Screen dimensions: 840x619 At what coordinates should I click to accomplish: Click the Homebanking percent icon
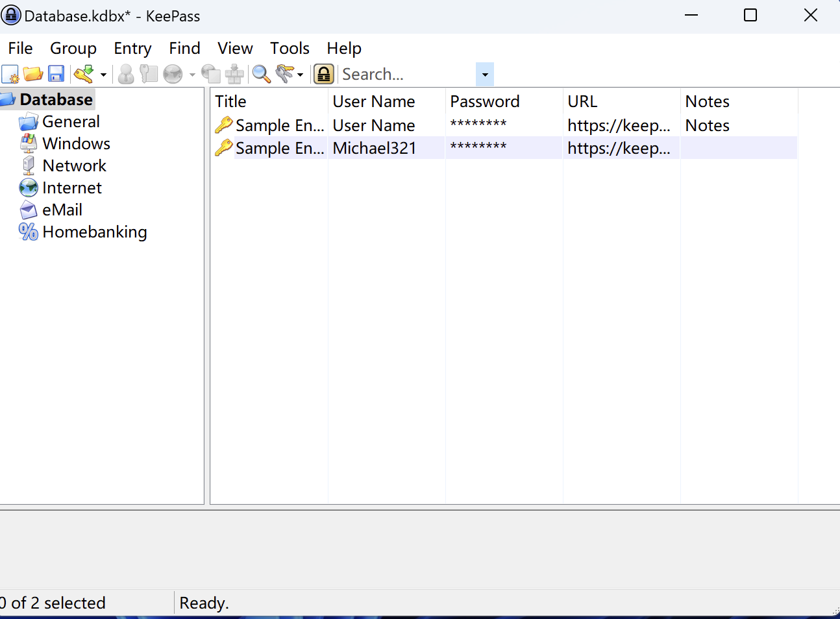29,232
